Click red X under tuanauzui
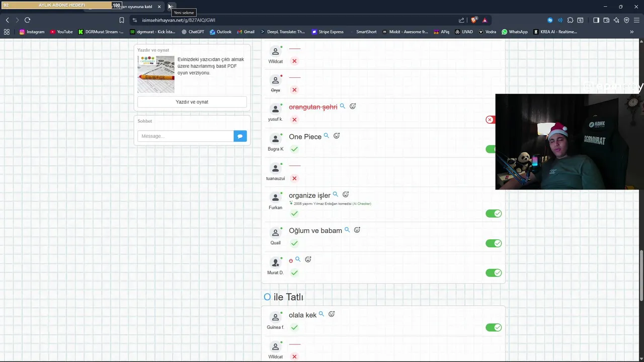Viewport: 644px width, 362px height. pyautogui.click(x=294, y=178)
